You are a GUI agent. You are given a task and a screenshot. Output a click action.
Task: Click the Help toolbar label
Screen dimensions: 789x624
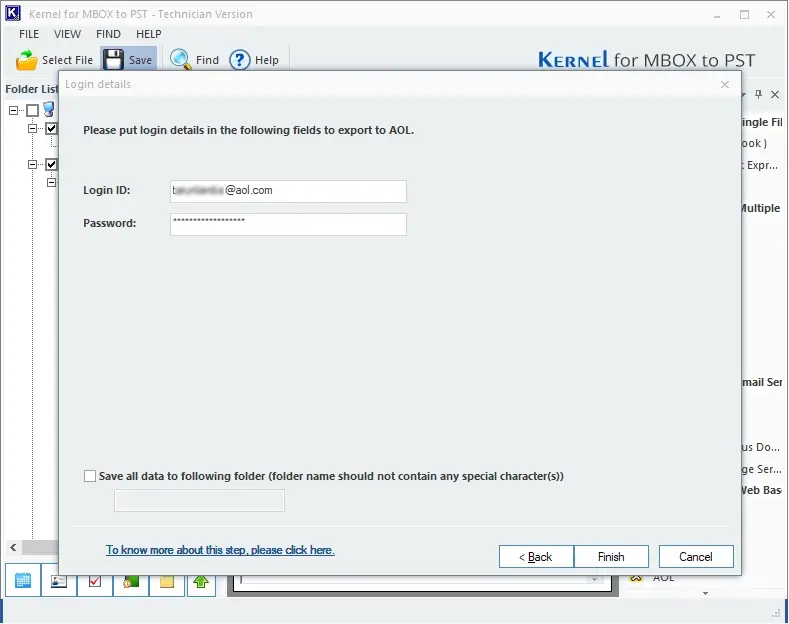tap(267, 60)
